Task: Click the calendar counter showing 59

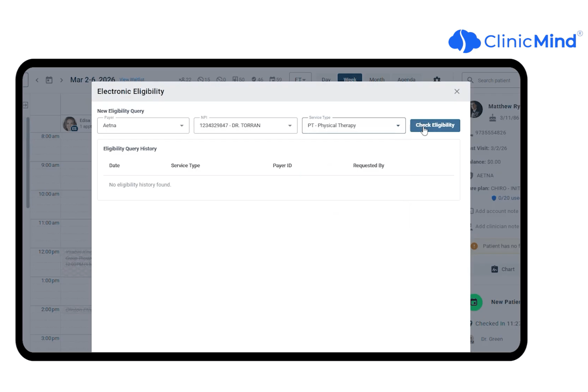Action: coord(276,79)
